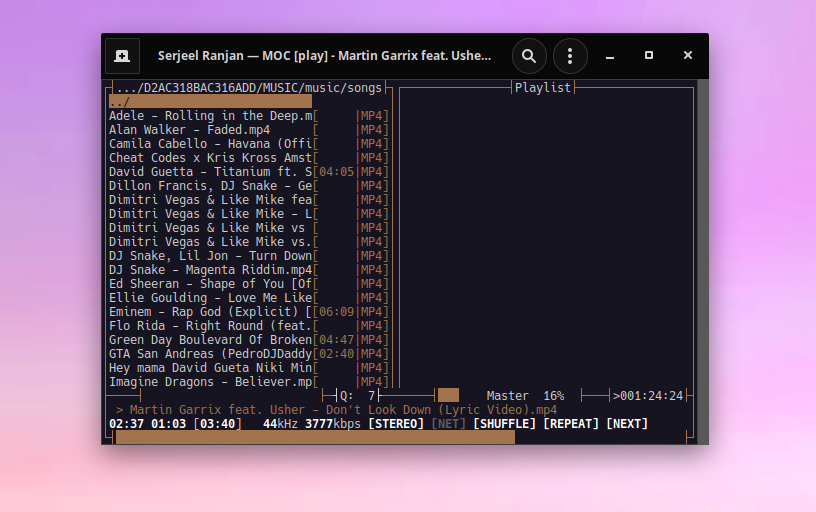Click the window title bar text
Viewport: 816px width, 512px height.
[x=324, y=56]
